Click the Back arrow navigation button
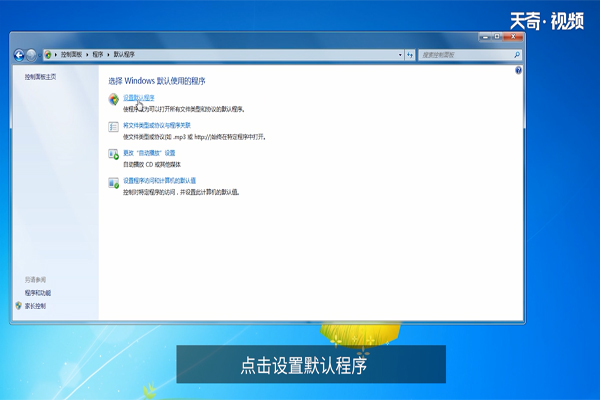 point(19,55)
